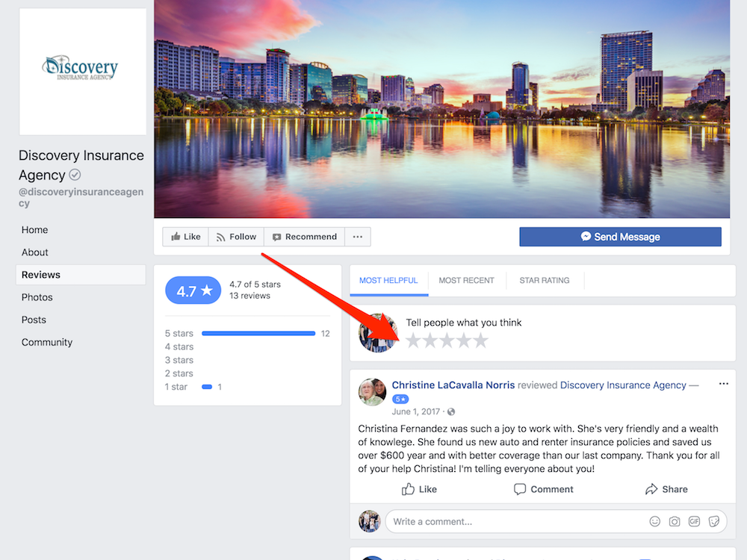The height and width of the screenshot is (560, 747).
Task: Follow the page
Action: click(236, 237)
